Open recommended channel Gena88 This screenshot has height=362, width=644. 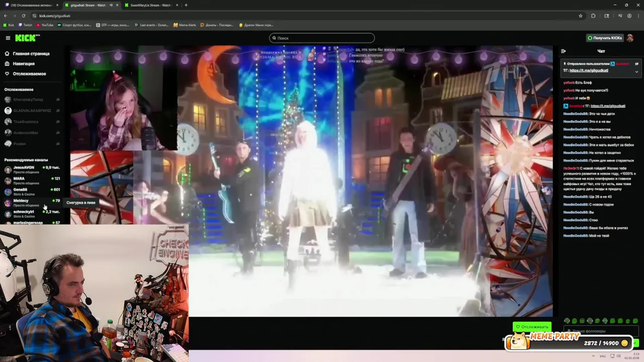(31, 191)
